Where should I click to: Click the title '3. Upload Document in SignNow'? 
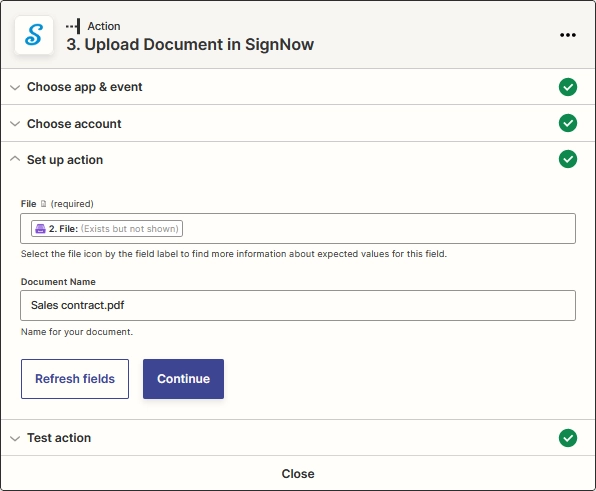(x=190, y=44)
